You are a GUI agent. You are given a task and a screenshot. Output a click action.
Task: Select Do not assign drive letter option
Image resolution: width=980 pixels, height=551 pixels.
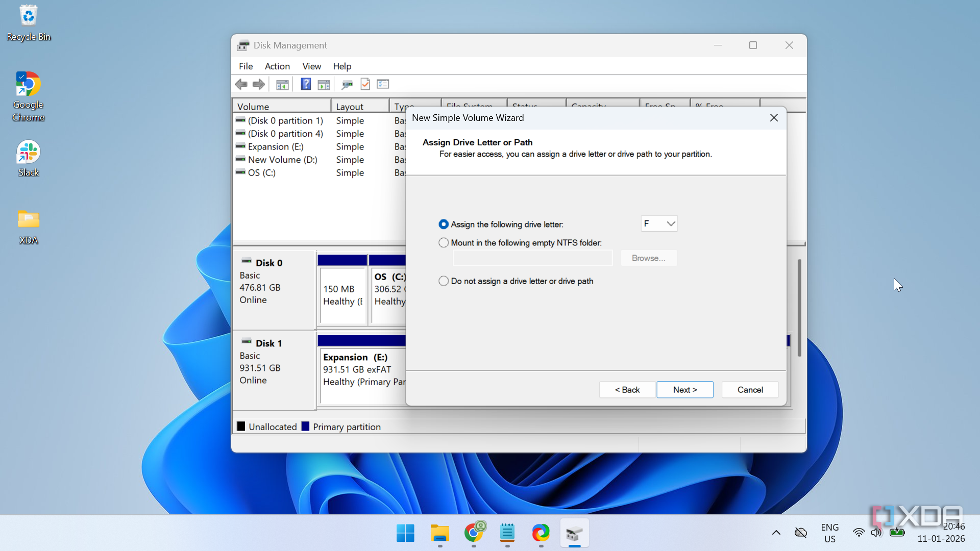pos(444,281)
